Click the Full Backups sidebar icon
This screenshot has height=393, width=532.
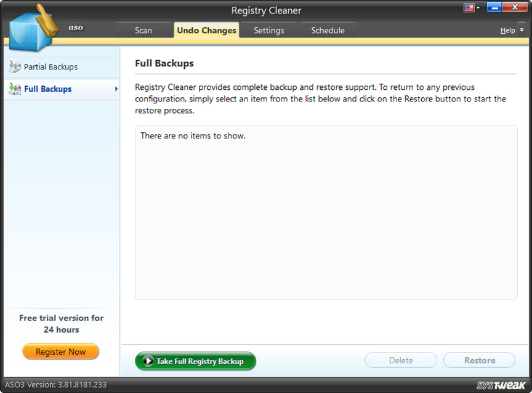(x=14, y=89)
